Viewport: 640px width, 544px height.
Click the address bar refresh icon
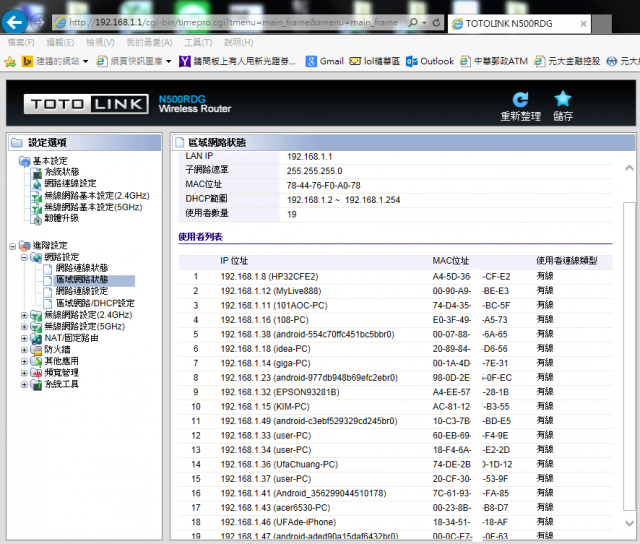pos(436,22)
